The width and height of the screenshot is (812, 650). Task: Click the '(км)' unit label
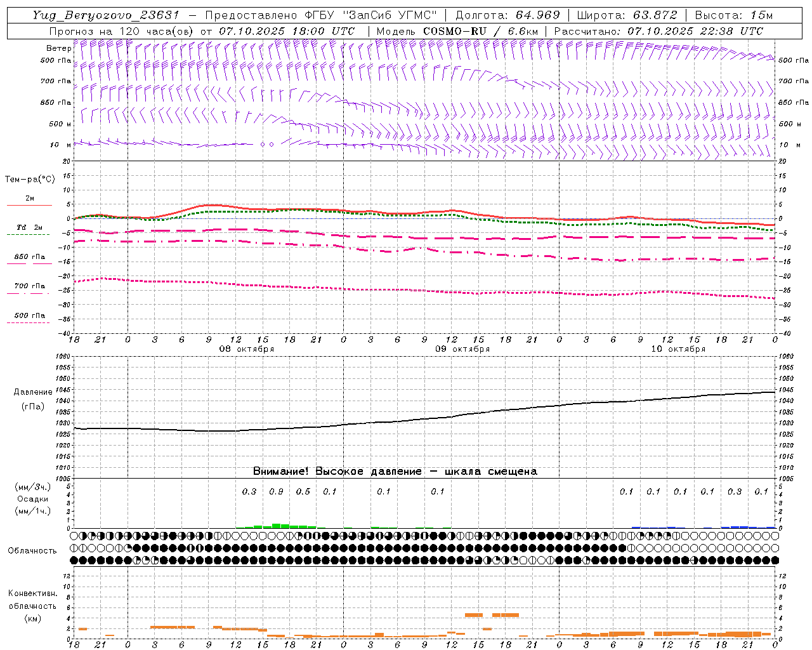coord(33,618)
